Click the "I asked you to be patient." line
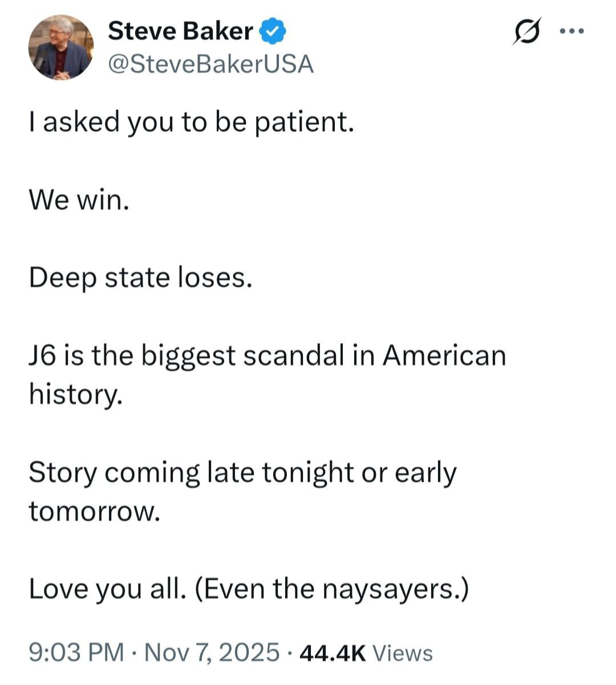The image size is (616, 685). 192,122
